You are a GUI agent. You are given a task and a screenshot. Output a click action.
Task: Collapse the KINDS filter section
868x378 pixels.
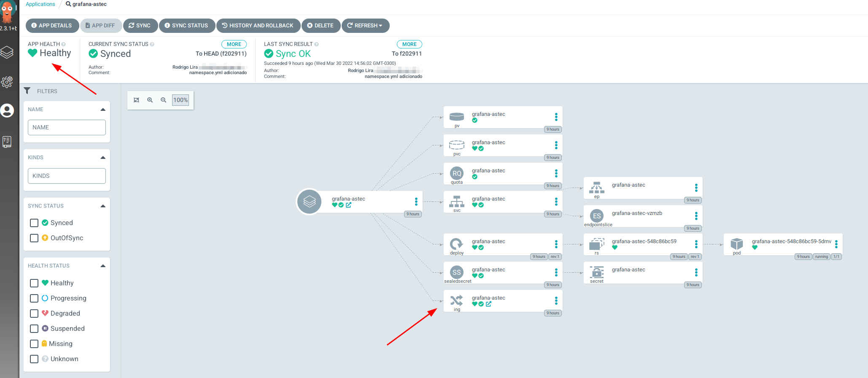(103, 158)
